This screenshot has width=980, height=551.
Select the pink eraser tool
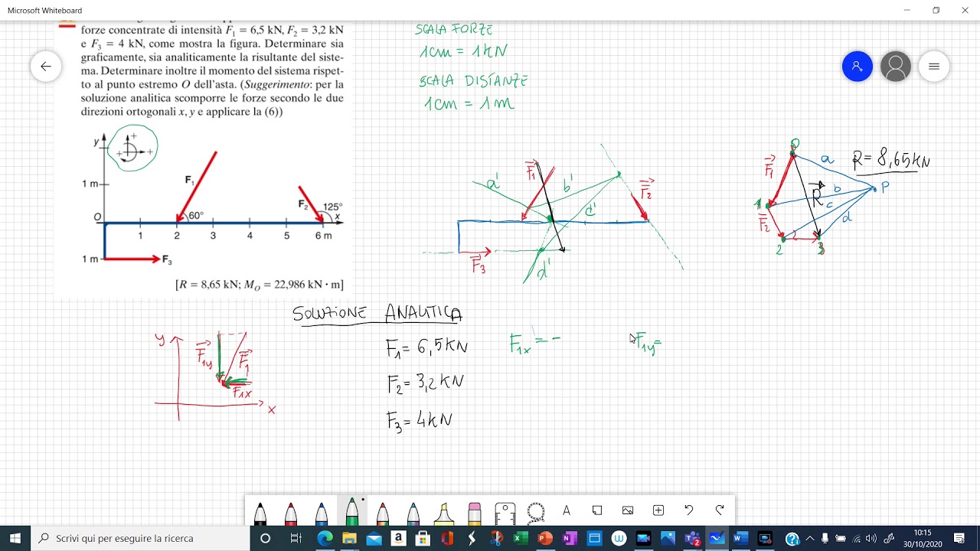(x=475, y=512)
